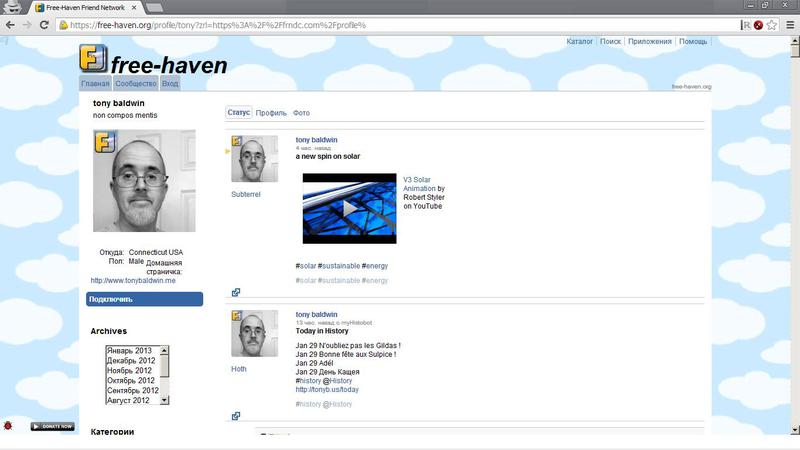Click the free-haven.org text link at right
The width and height of the screenshot is (800, 450).
coord(691,87)
